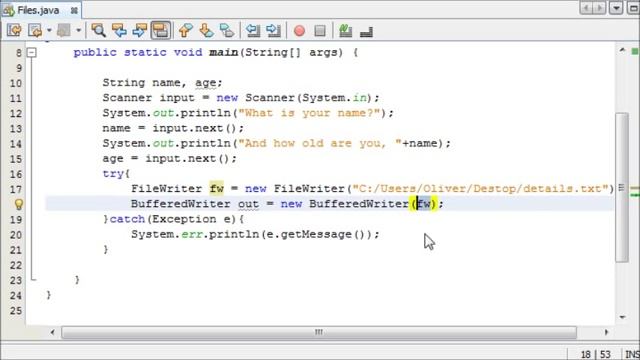The image size is (640, 360).
Task: Click Shift Line Right icon
Action: point(273,31)
